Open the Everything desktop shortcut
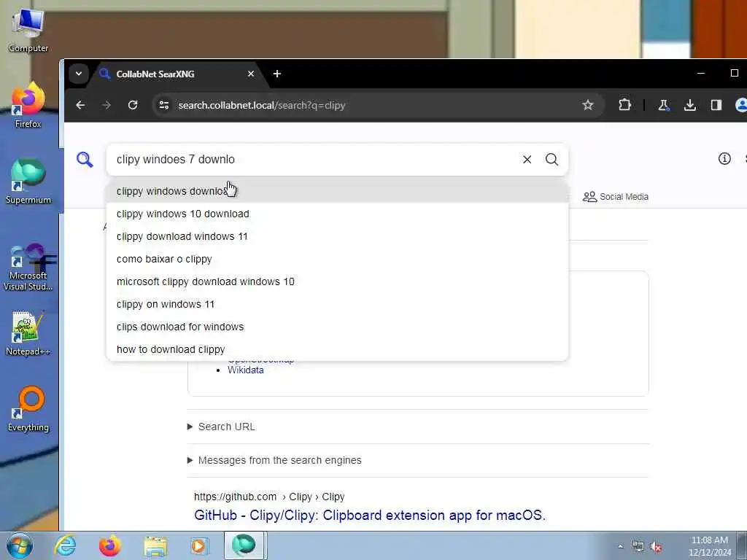Image resolution: width=747 pixels, height=560 pixels. coord(28,409)
